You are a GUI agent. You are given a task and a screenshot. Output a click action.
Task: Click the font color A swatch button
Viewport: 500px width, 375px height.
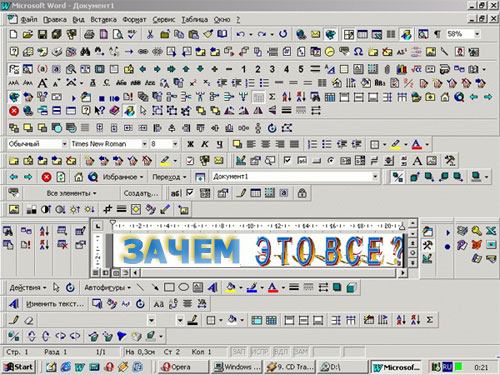click(417, 144)
